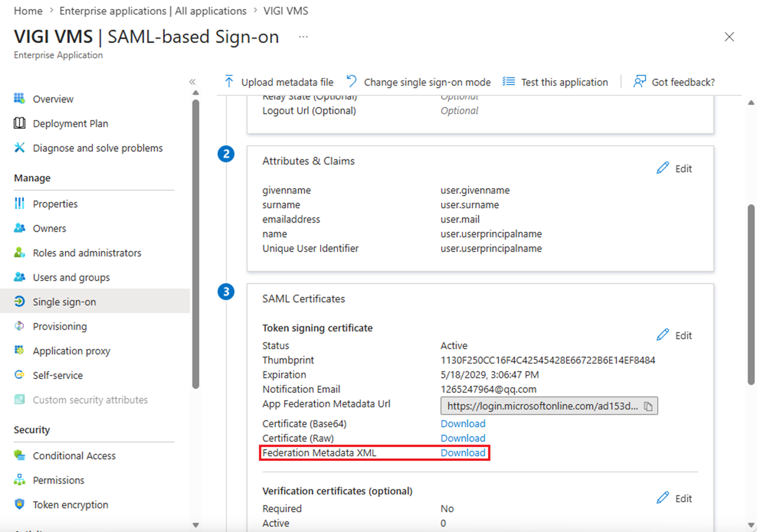
Task: Open Users and groups
Action: 71,277
